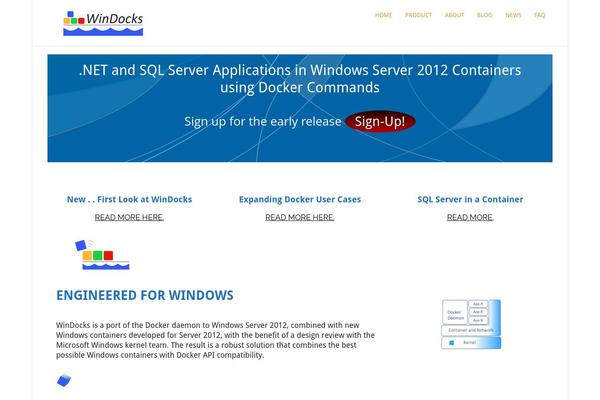Go to the PRODUCT page
Viewport: 600px width, 400px height.
click(x=418, y=15)
